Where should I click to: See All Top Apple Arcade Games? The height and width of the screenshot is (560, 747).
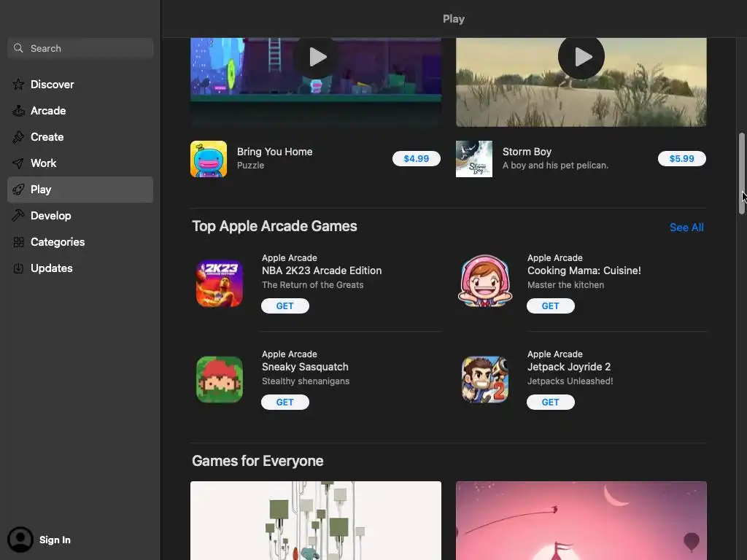686,227
